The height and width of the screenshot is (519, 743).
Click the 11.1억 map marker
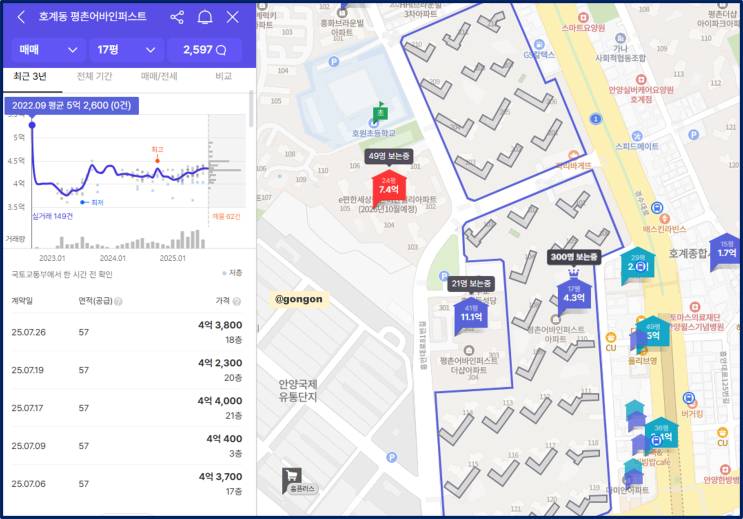coord(471,314)
